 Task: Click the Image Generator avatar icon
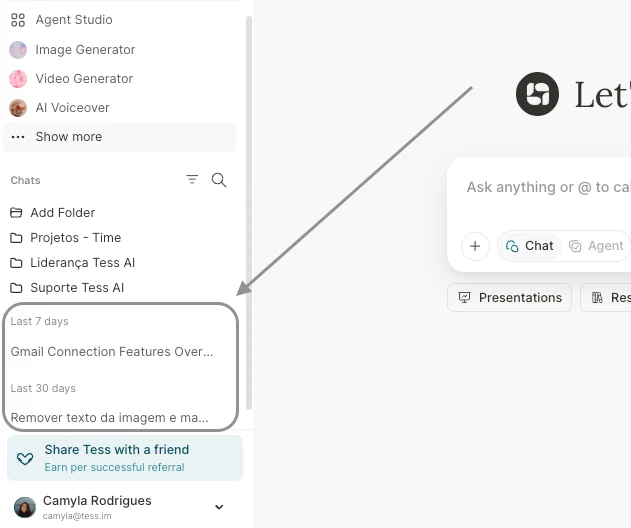18,50
